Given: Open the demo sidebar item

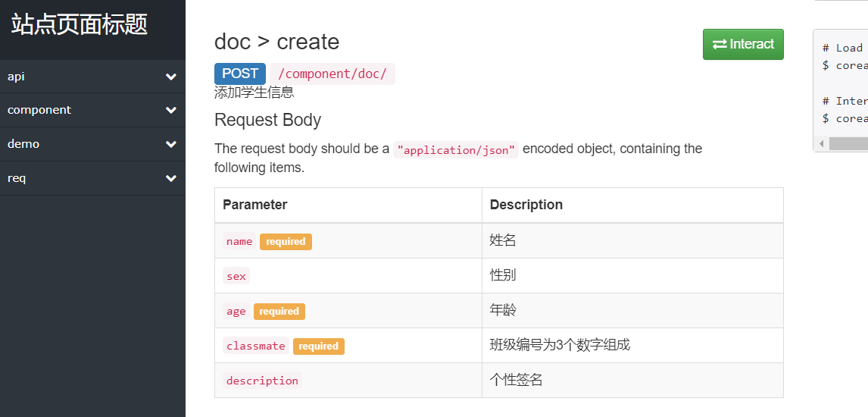Looking at the screenshot, I should (x=23, y=144).
